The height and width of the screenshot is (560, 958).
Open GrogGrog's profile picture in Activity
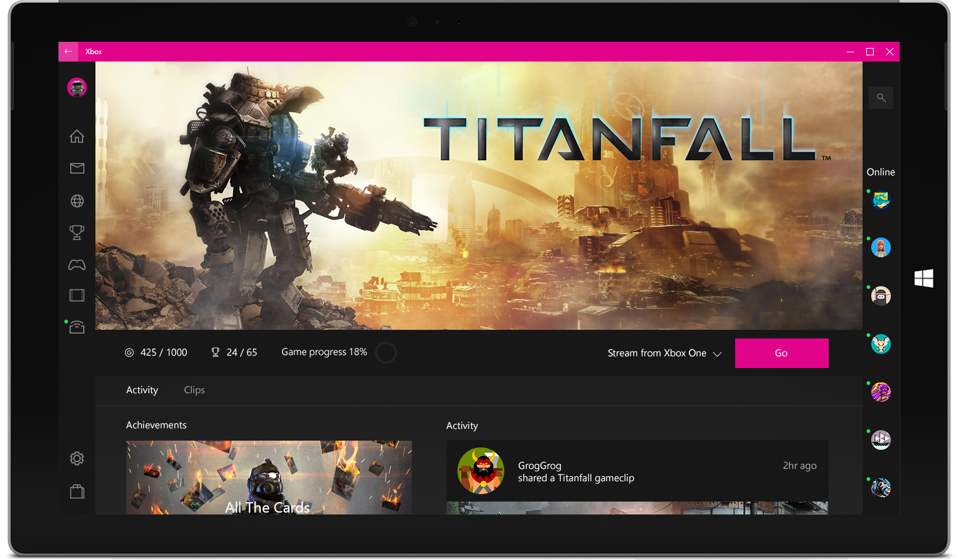(x=481, y=470)
